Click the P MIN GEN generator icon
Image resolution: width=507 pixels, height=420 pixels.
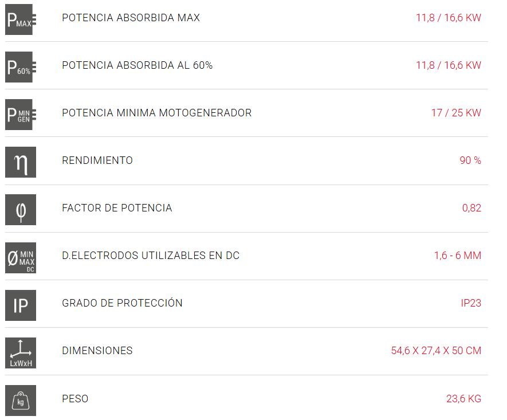pos(21,115)
